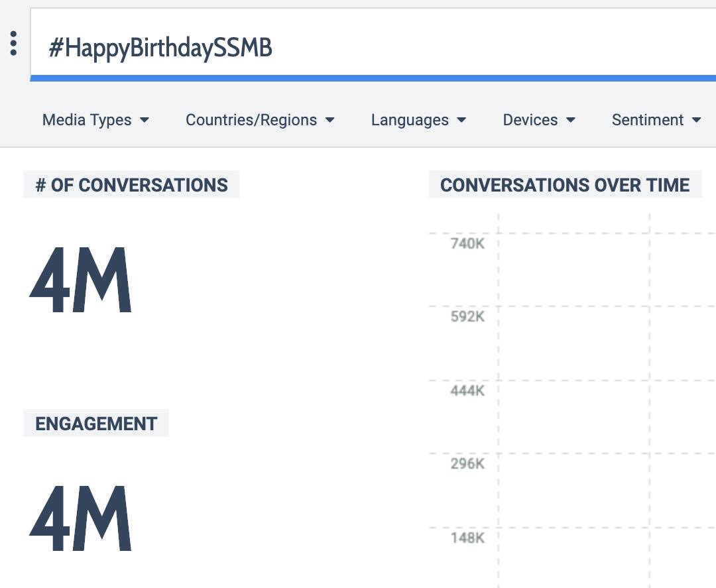Expand the Countries/Regions filter
Screen dimensions: 716x588
[x=260, y=120]
